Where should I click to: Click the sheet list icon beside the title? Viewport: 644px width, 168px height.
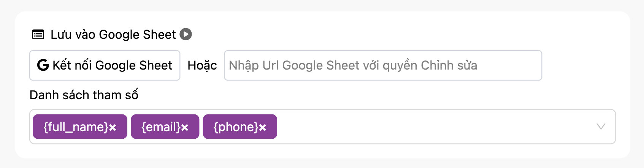tap(38, 35)
